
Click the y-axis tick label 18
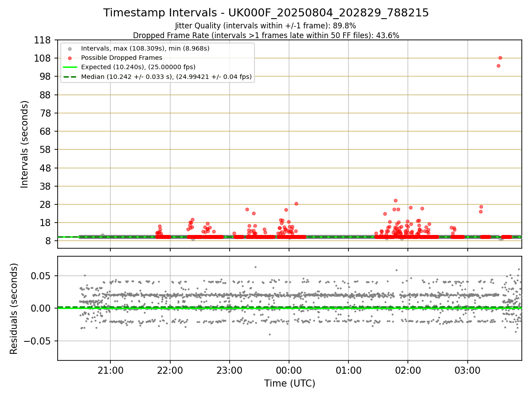[46, 223]
